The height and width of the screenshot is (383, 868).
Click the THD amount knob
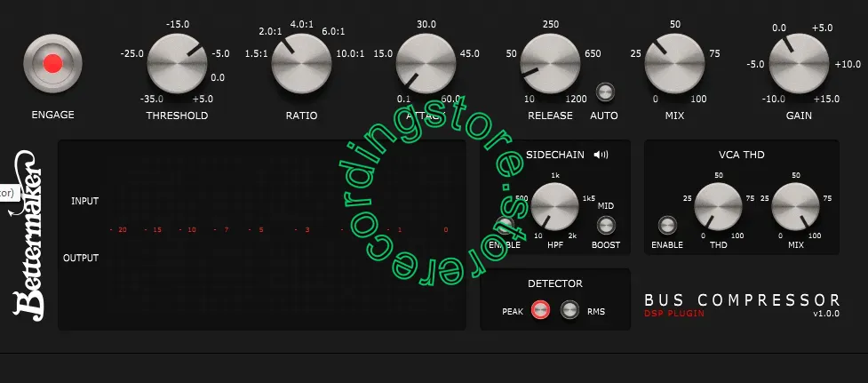pyautogui.click(x=719, y=206)
